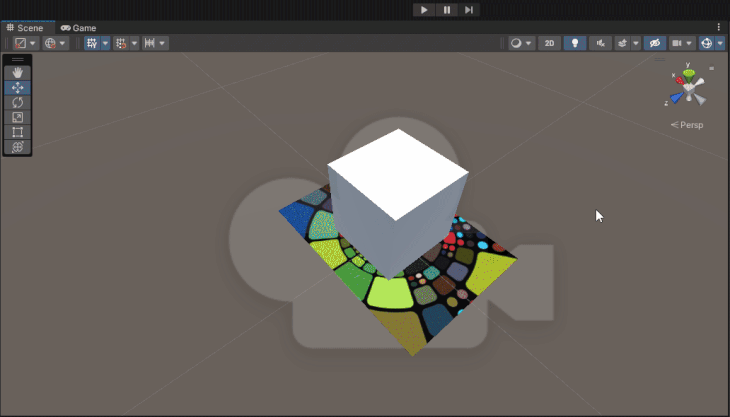
Task: Toggle the orientation gizmo lock icon
Action: tap(711, 68)
